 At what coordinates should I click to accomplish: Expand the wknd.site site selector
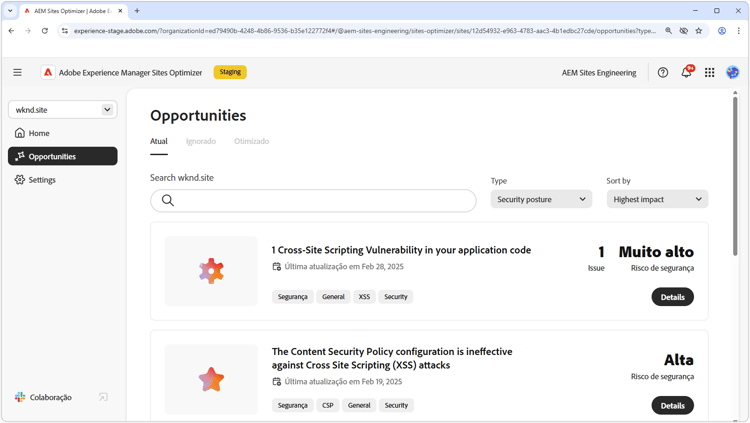[63, 110]
